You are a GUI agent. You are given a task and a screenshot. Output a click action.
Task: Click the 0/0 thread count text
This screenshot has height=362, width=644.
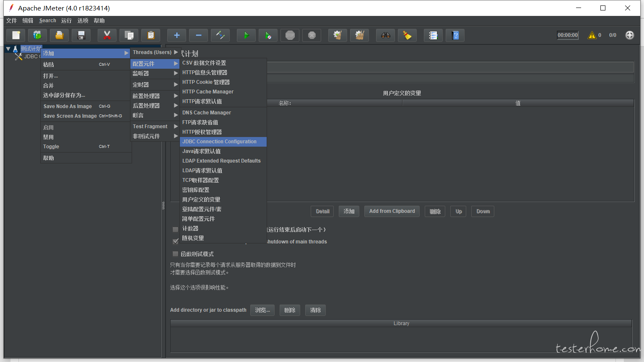point(613,35)
